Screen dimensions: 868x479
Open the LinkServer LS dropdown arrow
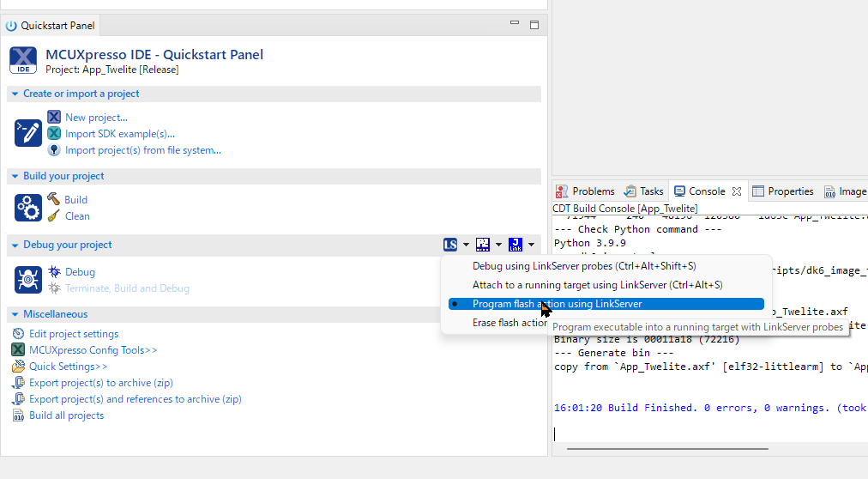(467, 246)
